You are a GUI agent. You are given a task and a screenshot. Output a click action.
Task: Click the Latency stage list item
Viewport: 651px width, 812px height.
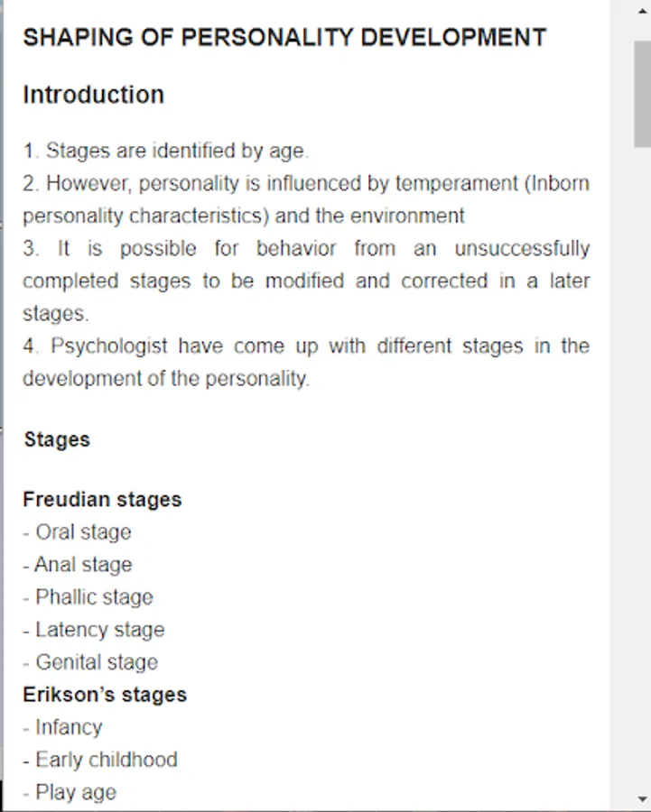point(94,631)
